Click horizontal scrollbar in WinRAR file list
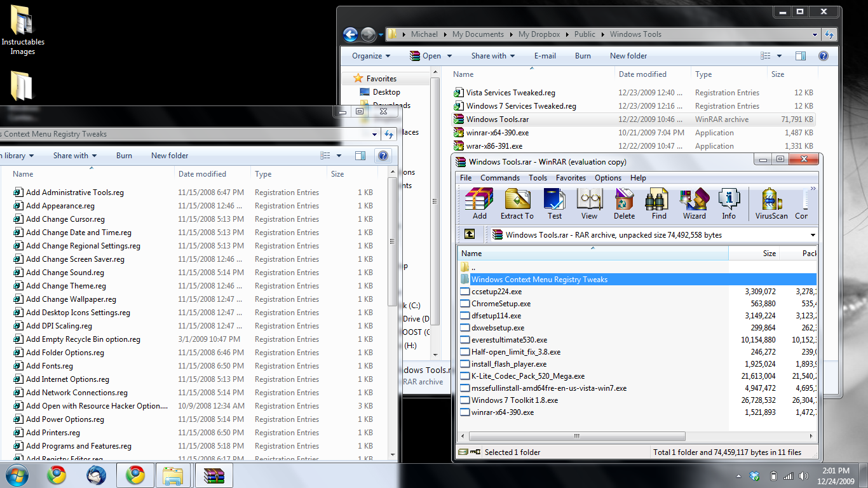 577,437
